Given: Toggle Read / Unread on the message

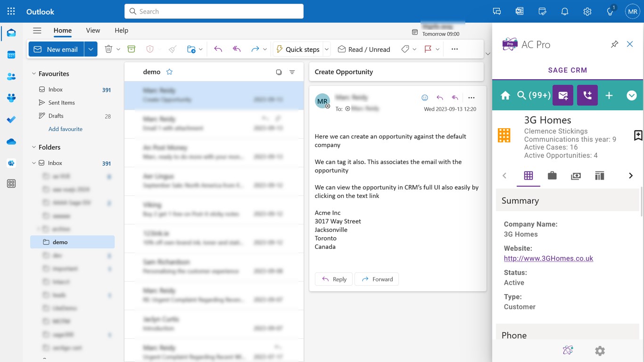Looking at the screenshot, I should coord(364,49).
